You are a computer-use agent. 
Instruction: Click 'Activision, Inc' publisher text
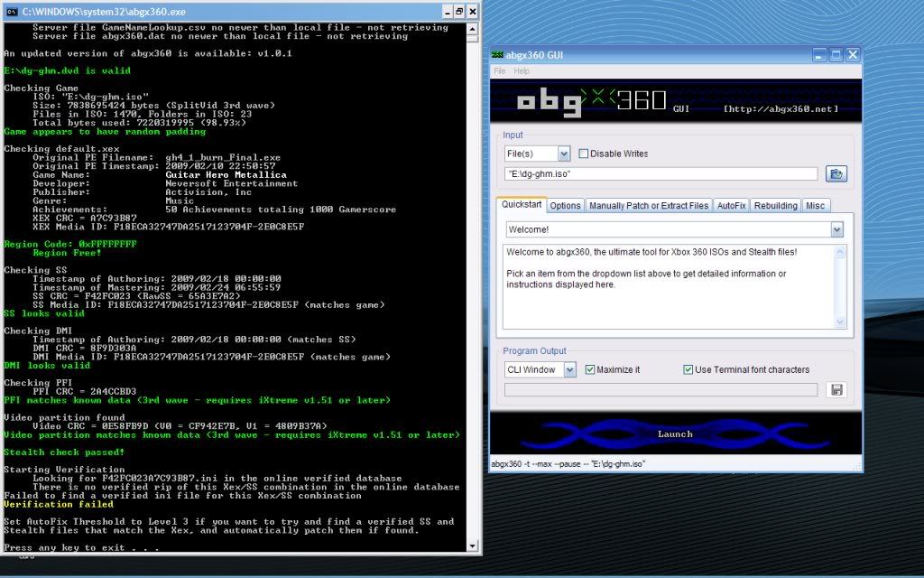coord(208,192)
